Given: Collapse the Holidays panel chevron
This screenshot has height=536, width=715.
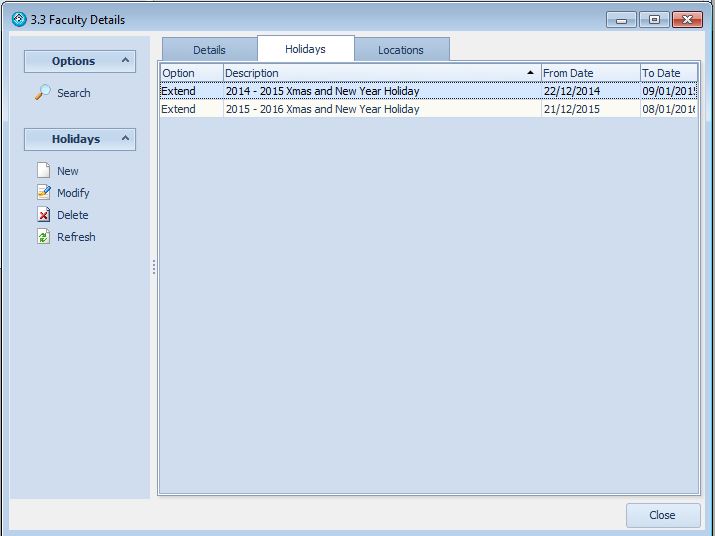Looking at the screenshot, I should [126, 139].
